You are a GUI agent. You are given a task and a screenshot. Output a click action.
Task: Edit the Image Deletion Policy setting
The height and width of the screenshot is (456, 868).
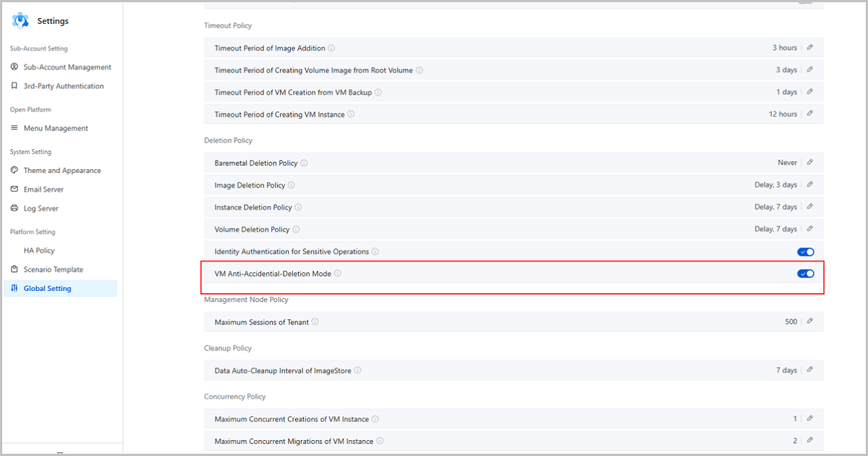(809, 185)
